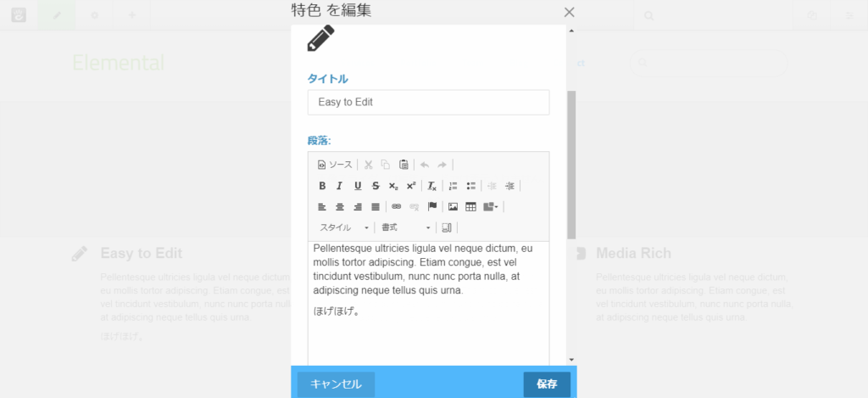Image resolution: width=868 pixels, height=398 pixels.
Task: Insert an anchor using the flag icon
Action: point(432,206)
